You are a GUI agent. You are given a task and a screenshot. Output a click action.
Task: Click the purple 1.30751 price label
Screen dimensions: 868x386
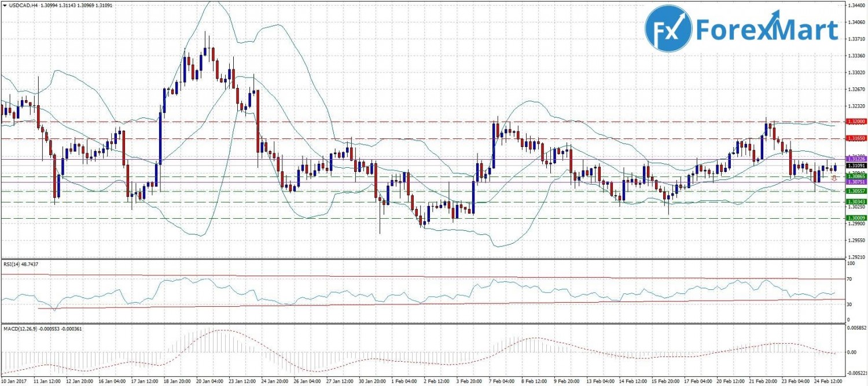[855, 182]
